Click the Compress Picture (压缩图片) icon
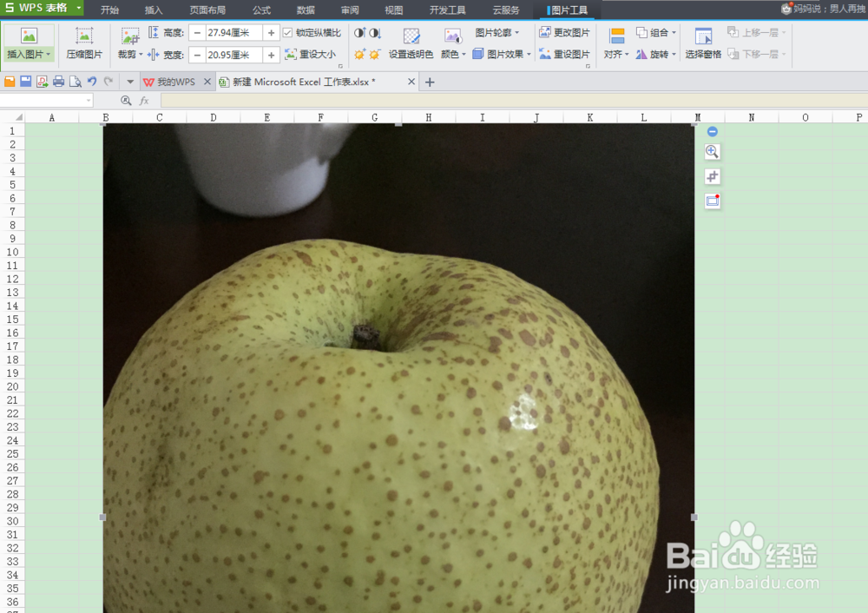 point(84,36)
